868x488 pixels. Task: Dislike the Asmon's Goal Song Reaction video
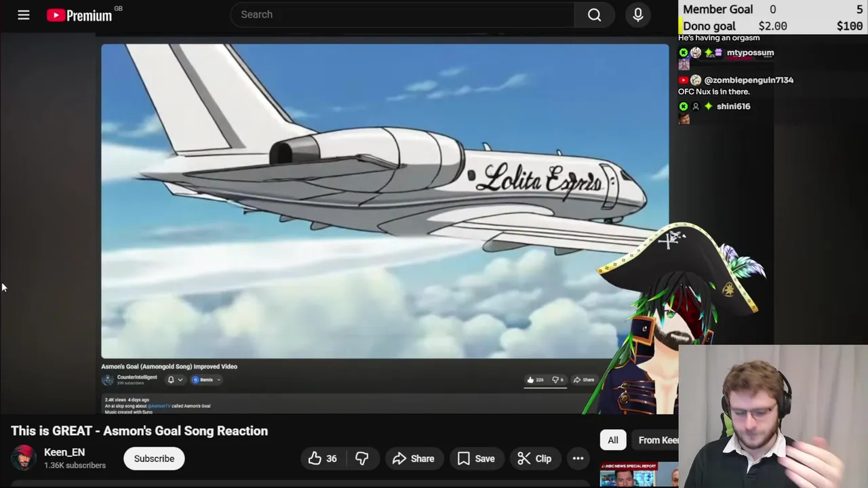tap(362, 459)
